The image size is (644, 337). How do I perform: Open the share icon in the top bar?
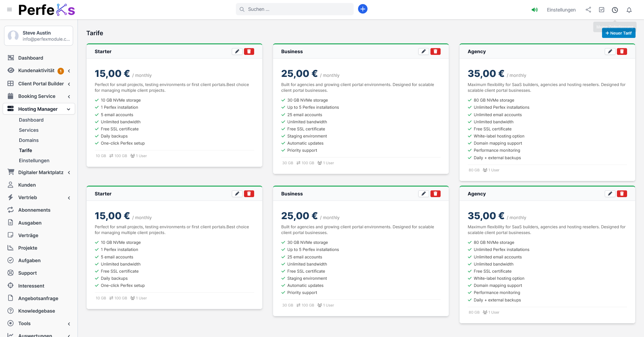pos(588,10)
